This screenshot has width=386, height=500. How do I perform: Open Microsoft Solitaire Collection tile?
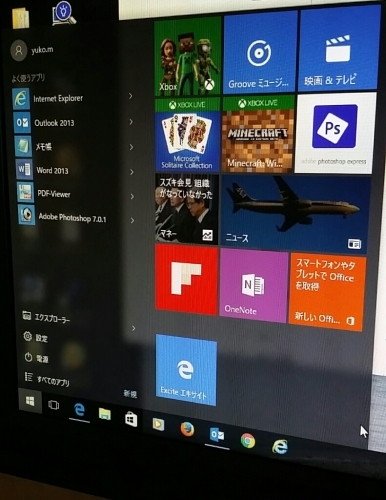[x=187, y=135]
